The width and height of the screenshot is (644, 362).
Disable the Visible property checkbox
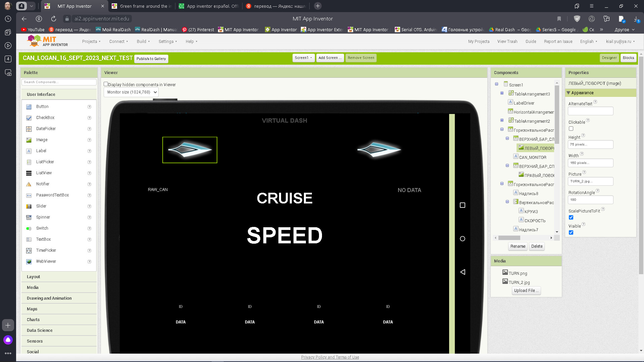point(571,232)
